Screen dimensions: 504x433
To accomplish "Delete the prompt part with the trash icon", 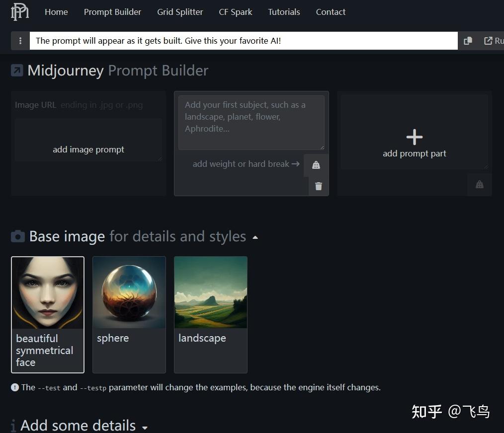I will tap(318, 186).
